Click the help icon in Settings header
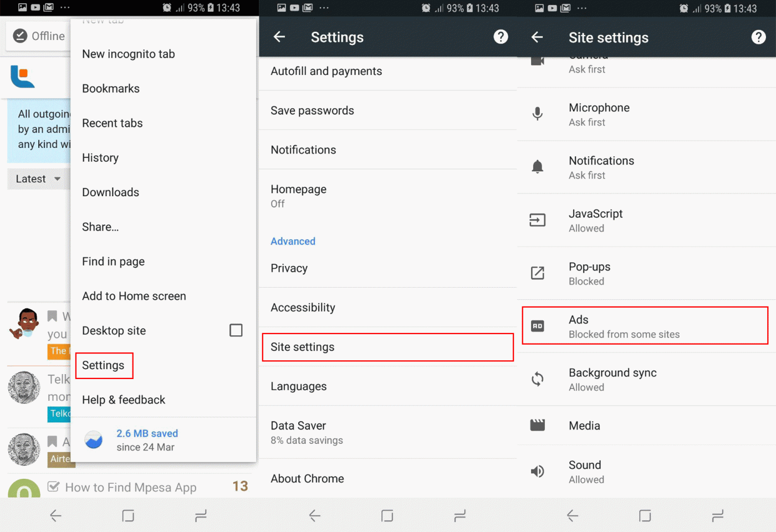The width and height of the screenshot is (776, 532). coord(501,37)
